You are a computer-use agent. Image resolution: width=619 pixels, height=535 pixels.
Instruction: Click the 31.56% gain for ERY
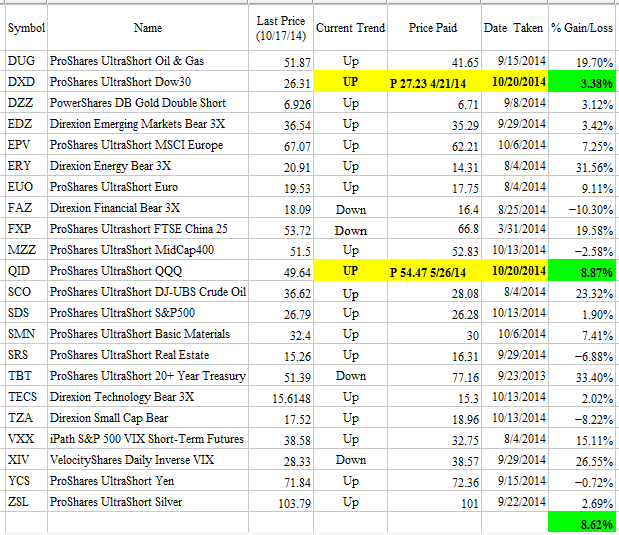582,166
